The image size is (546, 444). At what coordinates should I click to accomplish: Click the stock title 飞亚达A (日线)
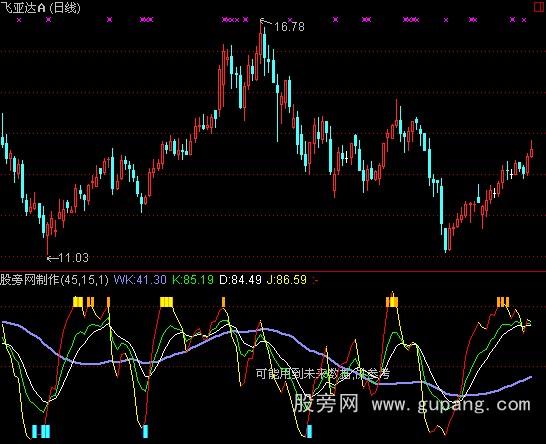(41, 7)
